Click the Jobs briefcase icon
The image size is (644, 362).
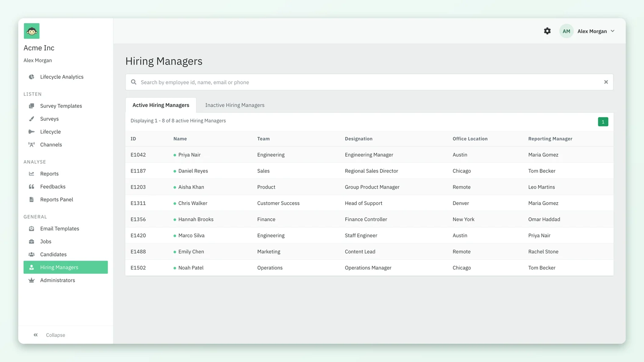click(x=31, y=242)
